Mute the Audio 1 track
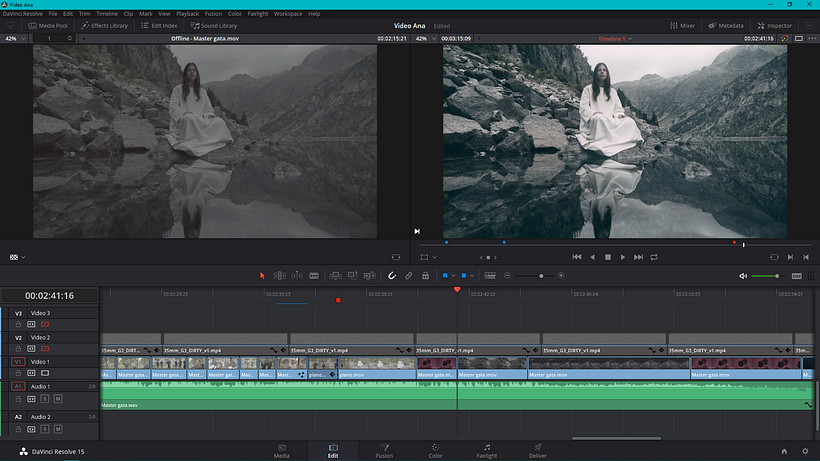 [58, 399]
